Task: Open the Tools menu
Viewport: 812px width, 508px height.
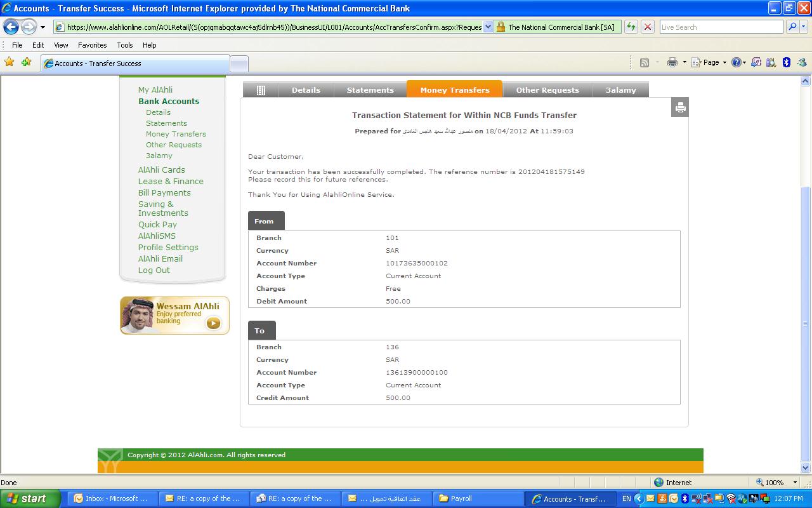Action: pyautogui.click(x=124, y=45)
